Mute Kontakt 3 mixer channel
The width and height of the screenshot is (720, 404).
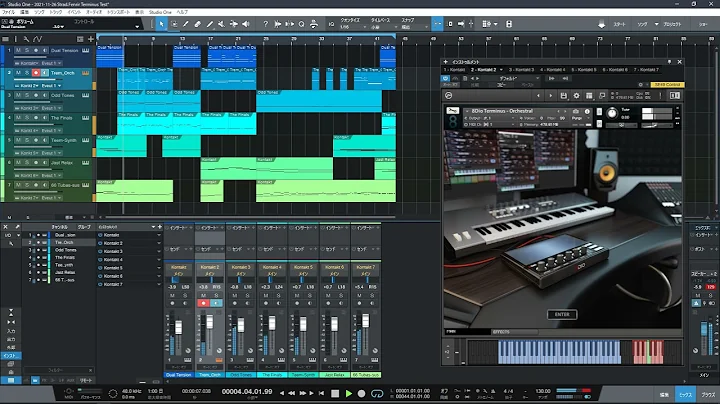click(x=235, y=295)
